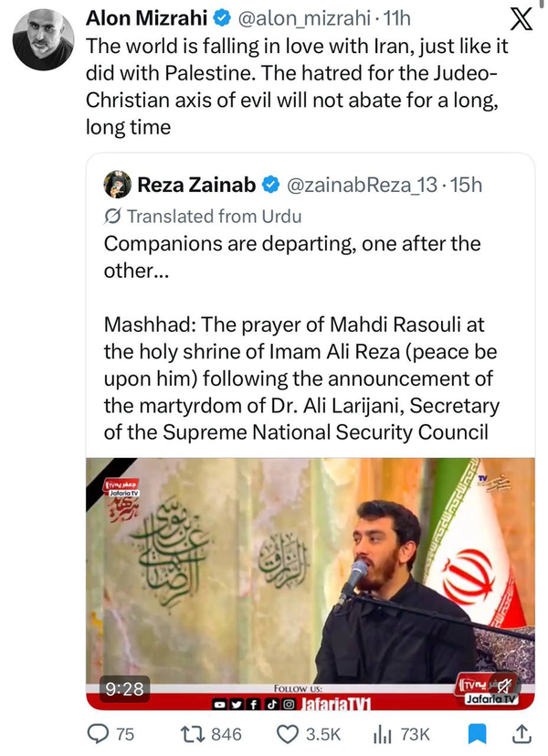Like the post with the heart icon
This screenshot has height=756, width=548.
[x=288, y=734]
